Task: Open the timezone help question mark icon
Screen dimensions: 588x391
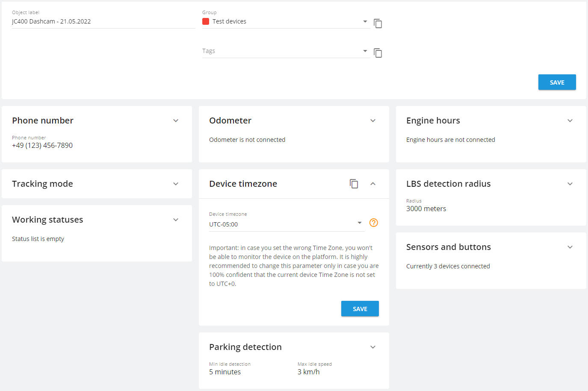Action: click(374, 223)
